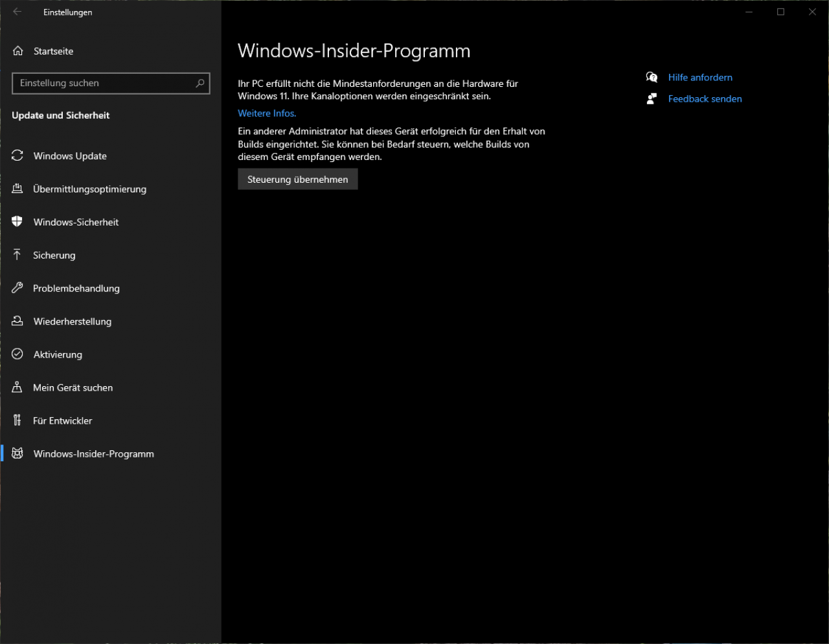This screenshot has width=829, height=644.
Task: Focus the Einstellung suchen search field
Action: pyautogui.click(x=111, y=83)
